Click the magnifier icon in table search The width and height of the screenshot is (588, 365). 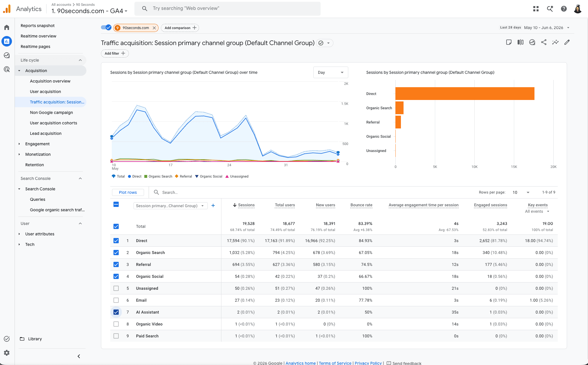[x=156, y=192]
